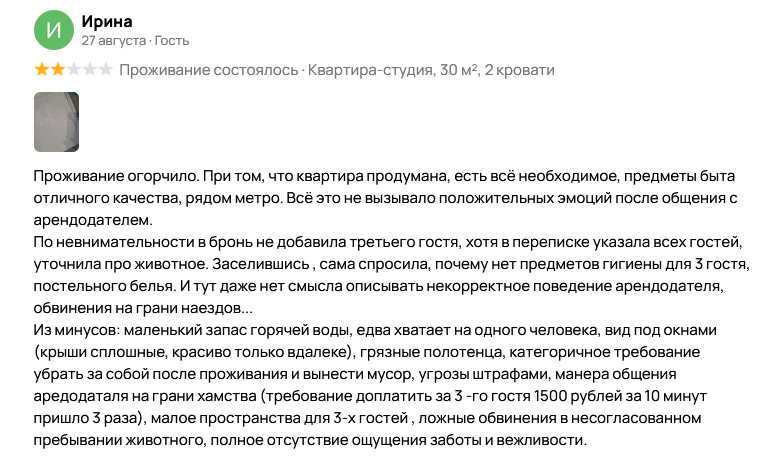Select the fifth gray rating star

(104, 70)
